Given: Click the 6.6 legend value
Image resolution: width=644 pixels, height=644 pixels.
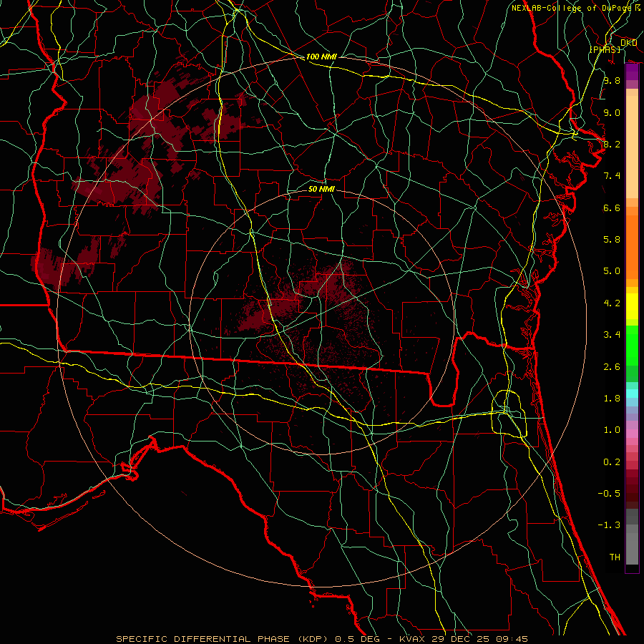Looking at the screenshot, I should [x=612, y=208].
